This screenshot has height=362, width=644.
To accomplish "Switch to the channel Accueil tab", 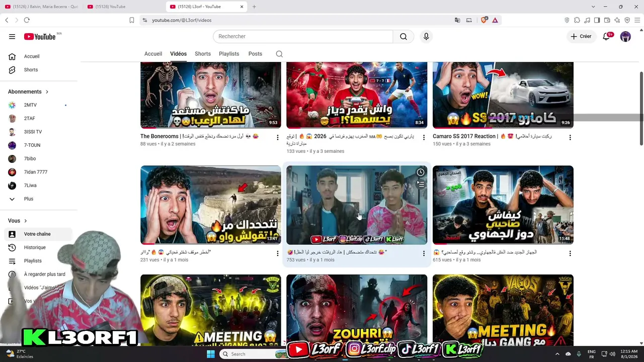I will [x=153, y=54].
